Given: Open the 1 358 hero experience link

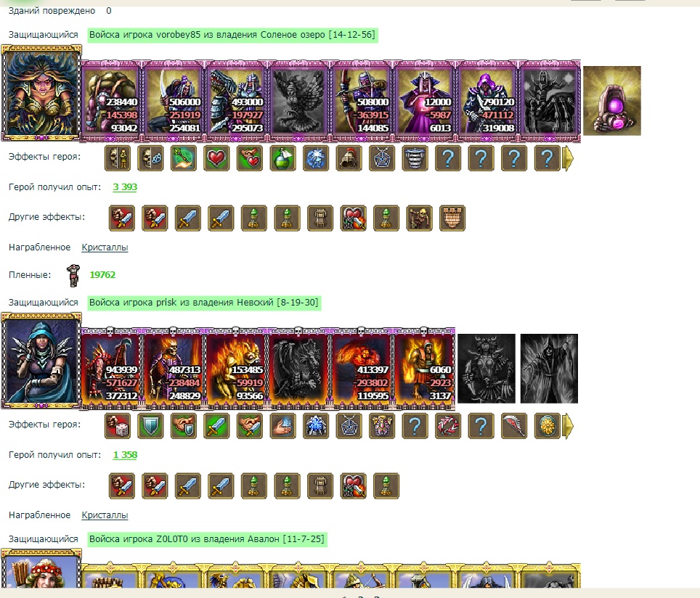Looking at the screenshot, I should (125, 455).
